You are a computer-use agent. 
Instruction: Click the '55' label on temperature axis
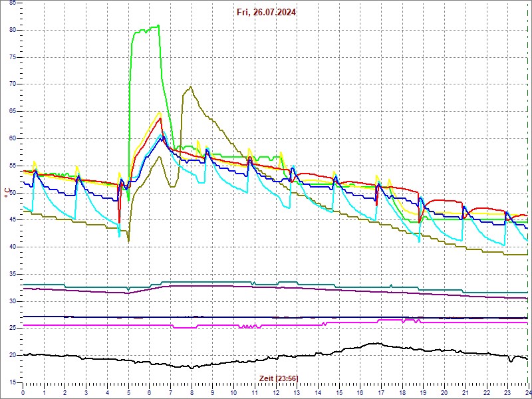13,166
